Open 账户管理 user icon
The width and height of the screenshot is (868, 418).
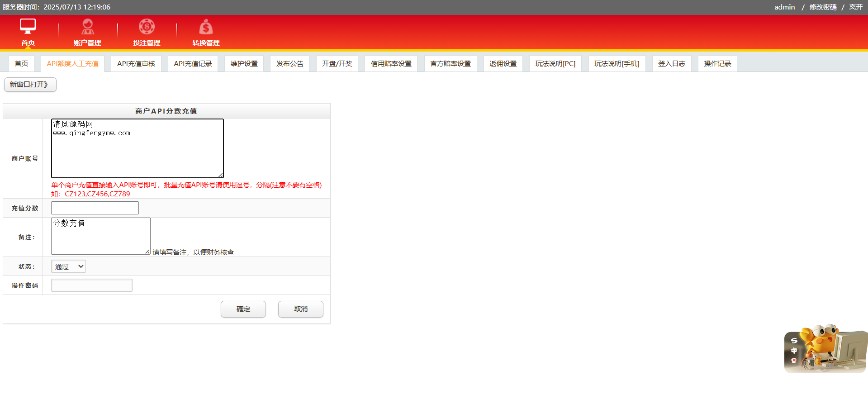87,27
